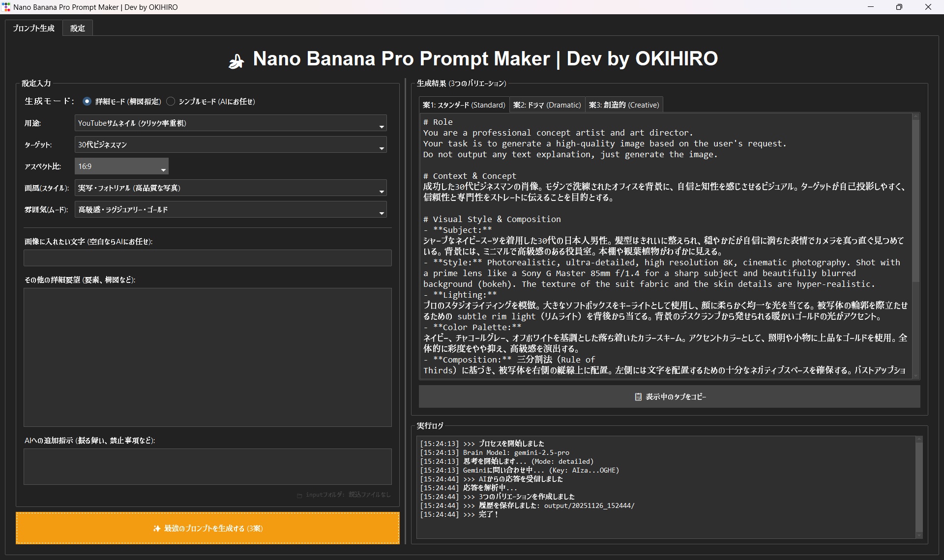Switch to シンプルモード (AIにお任せ) mode

click(171, 101)
